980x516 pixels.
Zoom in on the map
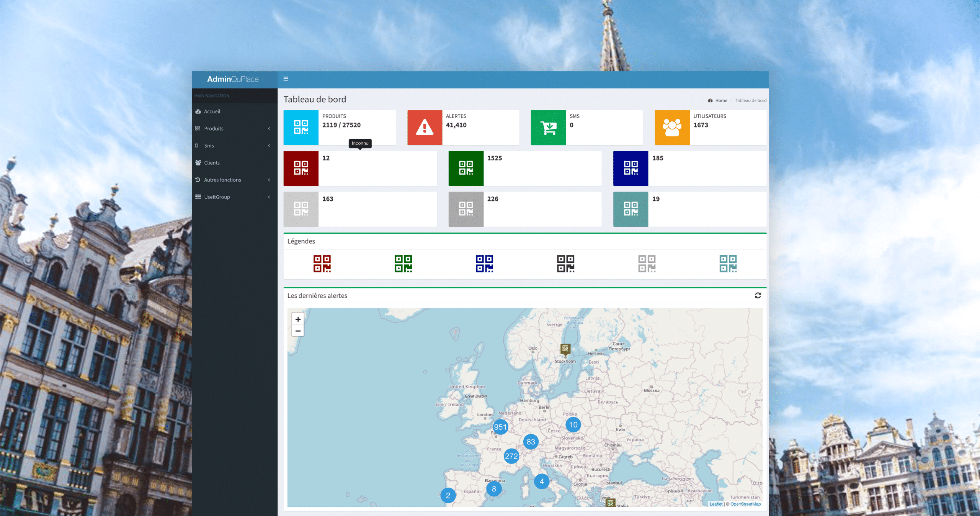tap(298, 319)
